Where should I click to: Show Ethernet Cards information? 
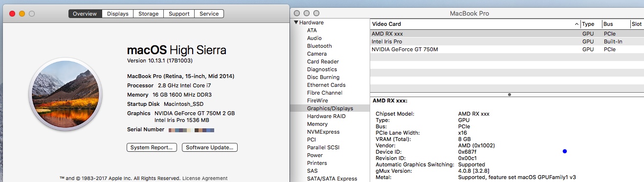[x=326, y=85]
